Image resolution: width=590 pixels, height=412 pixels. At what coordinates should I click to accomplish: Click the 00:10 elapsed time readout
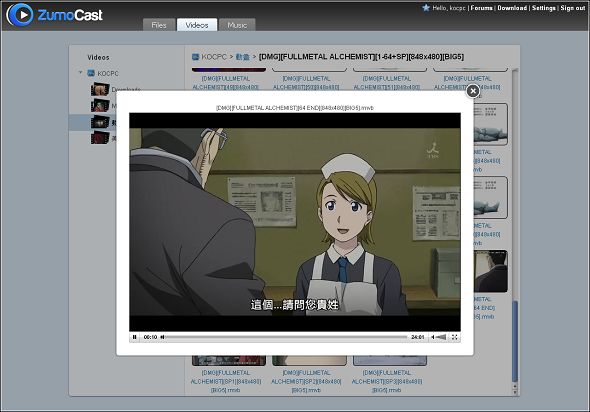point(150,337)
